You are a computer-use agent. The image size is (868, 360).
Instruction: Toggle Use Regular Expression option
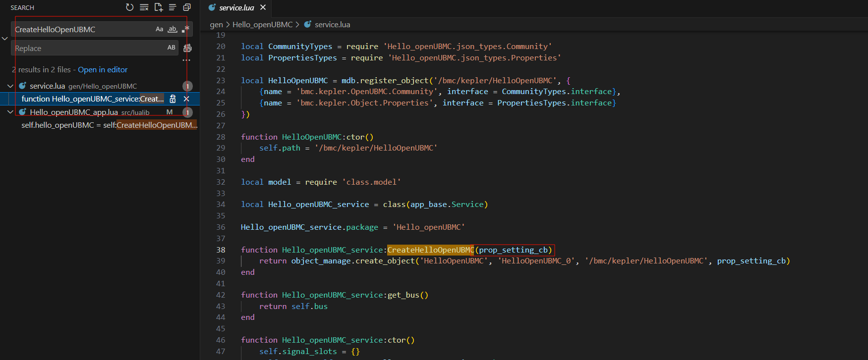tap(185, 29)
